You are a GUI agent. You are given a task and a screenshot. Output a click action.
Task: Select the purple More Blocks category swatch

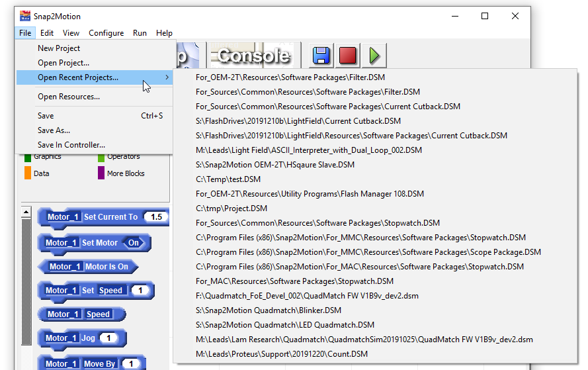101,173
